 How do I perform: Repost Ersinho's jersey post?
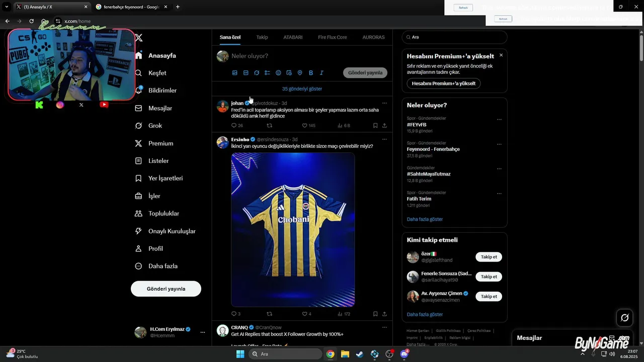pos(269,314)
